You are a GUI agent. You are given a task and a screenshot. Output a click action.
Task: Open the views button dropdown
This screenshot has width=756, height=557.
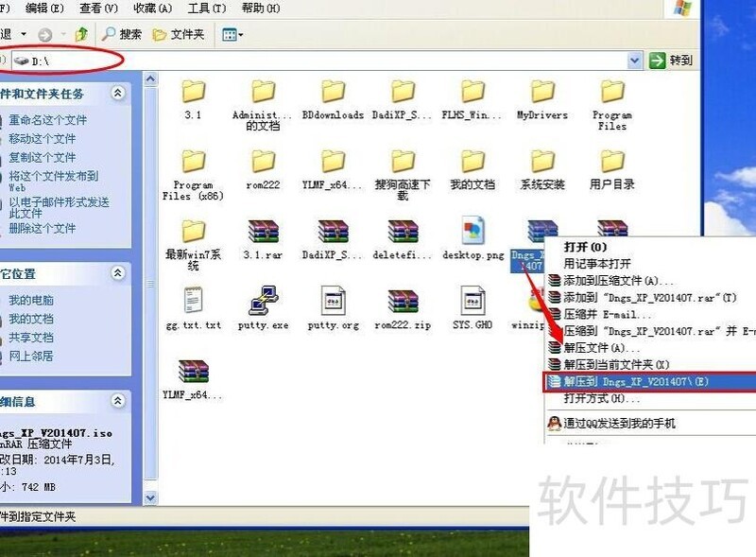232,34
